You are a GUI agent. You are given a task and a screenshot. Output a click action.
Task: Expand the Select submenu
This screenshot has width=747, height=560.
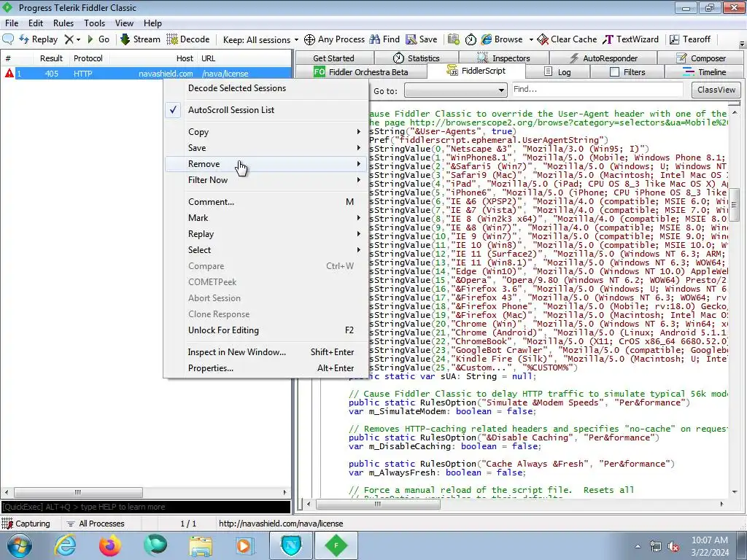[x=266, y=250]
